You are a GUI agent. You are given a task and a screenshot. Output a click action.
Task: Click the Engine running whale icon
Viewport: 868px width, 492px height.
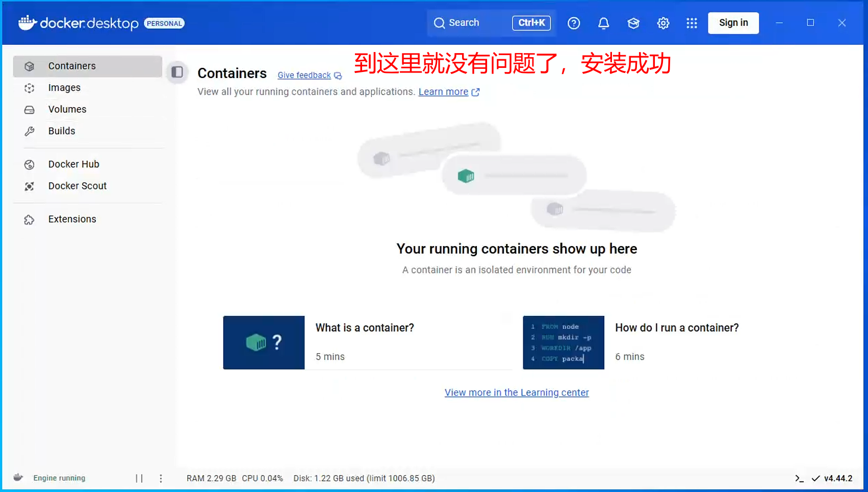tap(18, 478)
